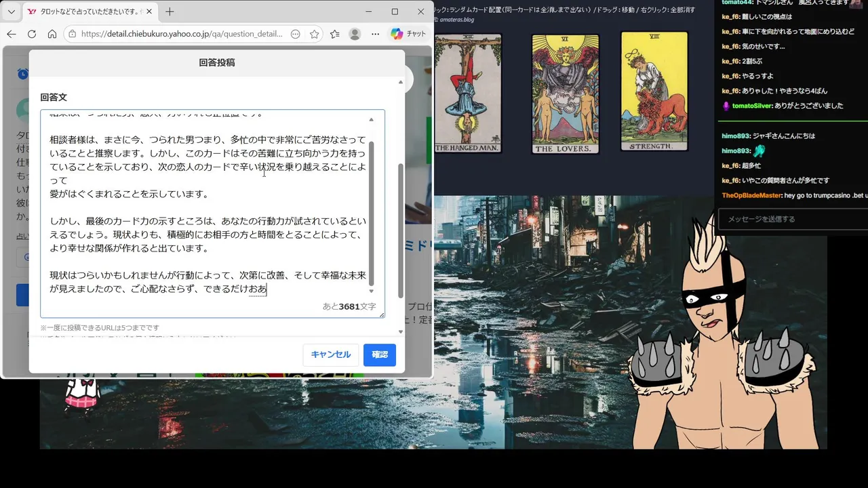Open the address bar more-options icon
Screen dimensions: 868x488
(295, 34)
